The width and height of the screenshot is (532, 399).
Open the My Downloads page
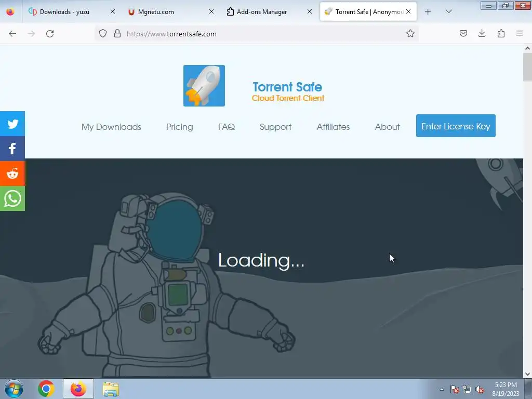click(x=111, y=127)
